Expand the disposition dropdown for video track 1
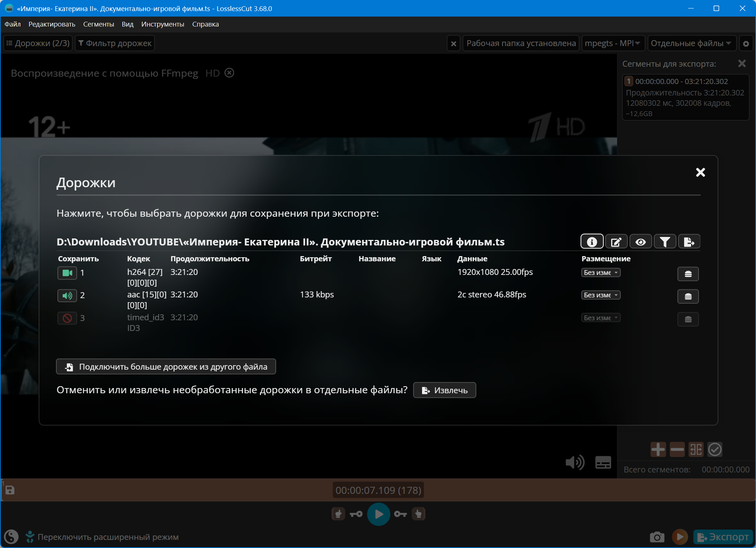The width and height of the screenshot is (756, 548). click(601, 273)
